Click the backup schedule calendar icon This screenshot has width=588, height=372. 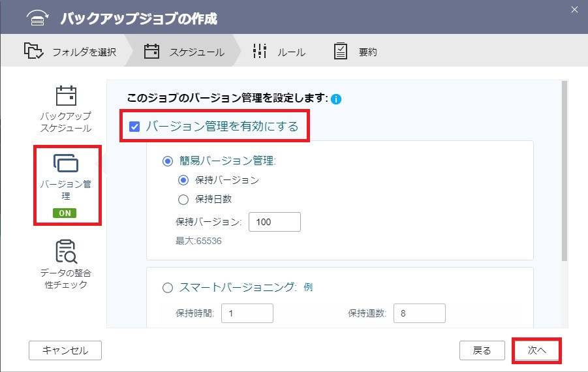point(66,96)
